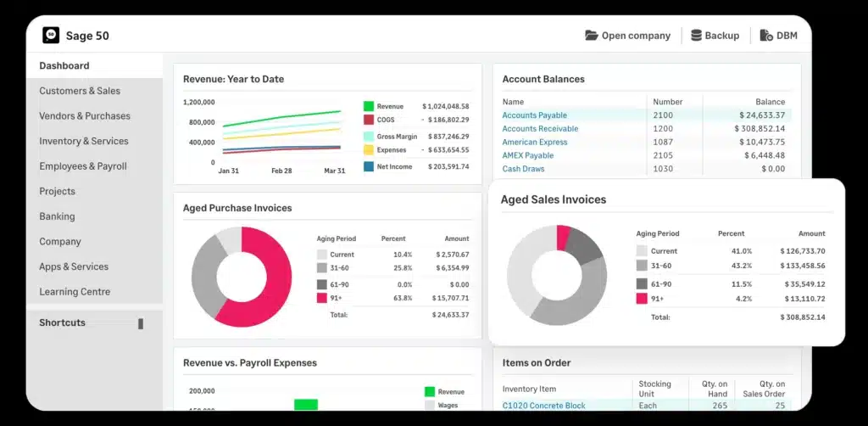Click 31-60 swatch in Aged Sales Invoices

642,266
